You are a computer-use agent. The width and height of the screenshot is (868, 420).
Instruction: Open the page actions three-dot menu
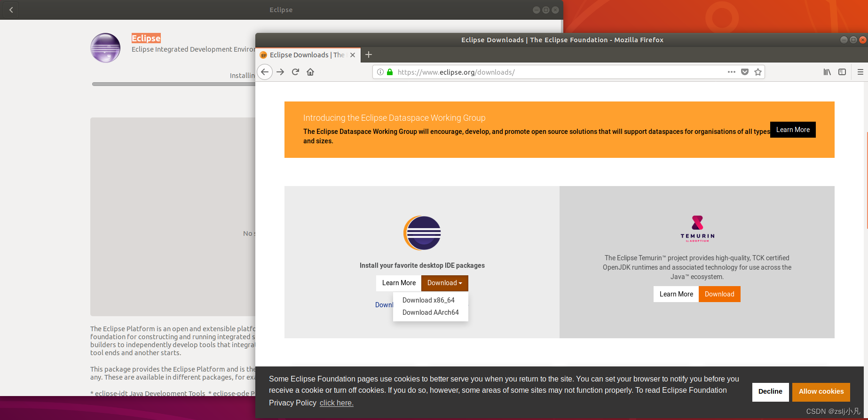click(x=732, y=72)
